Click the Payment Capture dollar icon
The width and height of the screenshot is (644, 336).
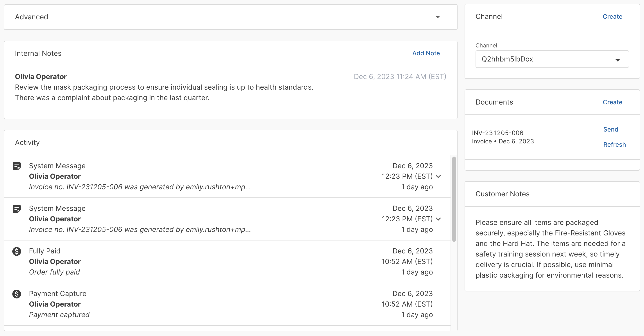point(17,294)
